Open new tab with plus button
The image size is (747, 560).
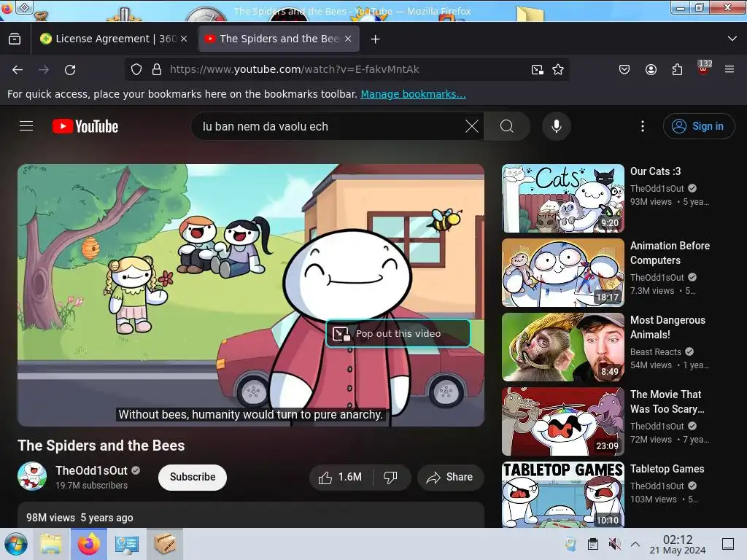[x=376, y=39]
